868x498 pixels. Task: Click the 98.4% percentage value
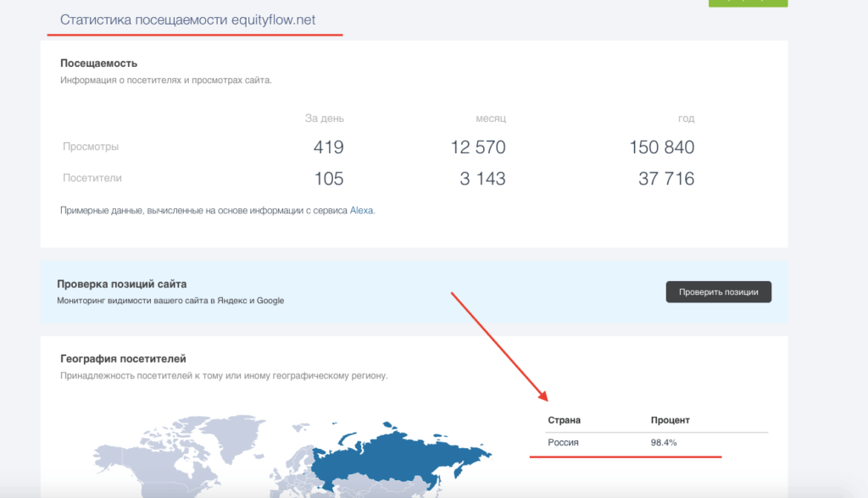click(x=663, y=442)
